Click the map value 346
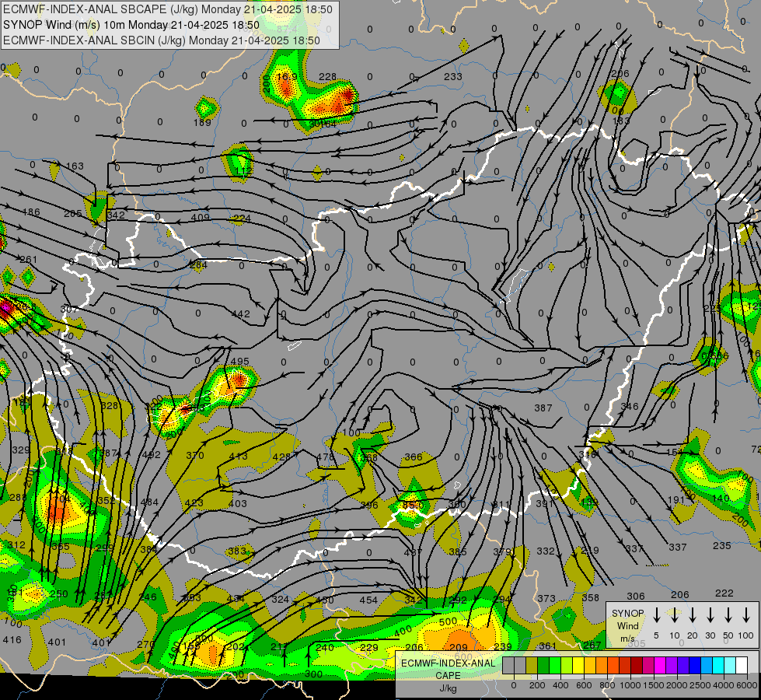This screenshot has height=700, width=761. pos(630,406)
